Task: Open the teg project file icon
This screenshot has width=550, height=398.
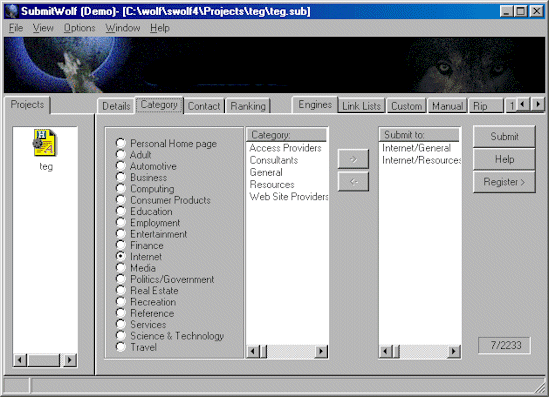Action: (x=45, y=143)
